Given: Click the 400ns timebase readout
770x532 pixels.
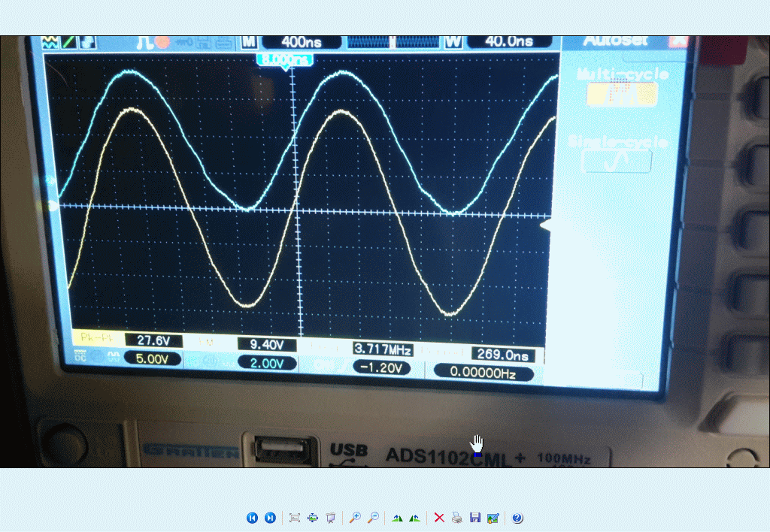Looking at the screenshot, I should pyautogui.click(x=301, y=42).
